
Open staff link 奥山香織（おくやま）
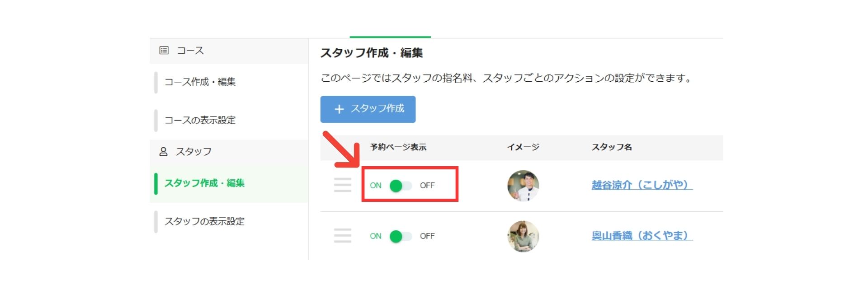642,236
